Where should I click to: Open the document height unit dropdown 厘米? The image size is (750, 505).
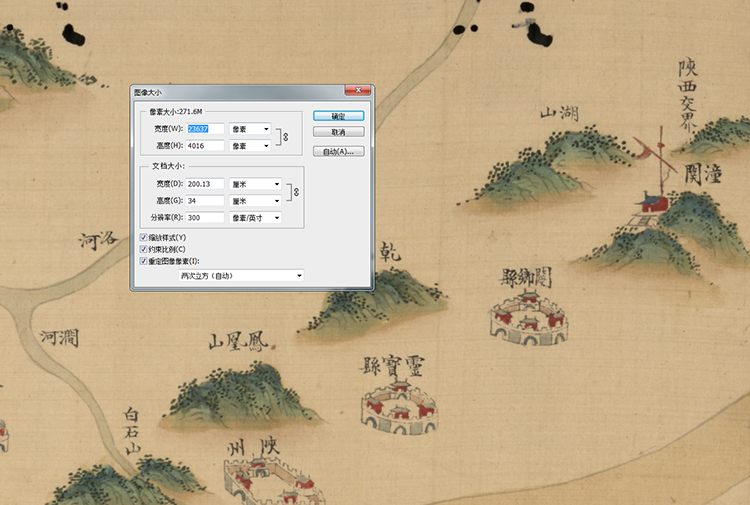click(x=255, y=201)
